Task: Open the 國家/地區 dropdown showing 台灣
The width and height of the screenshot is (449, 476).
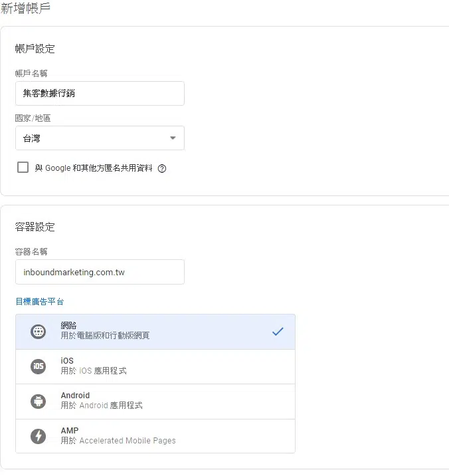Action: point(100,138)
